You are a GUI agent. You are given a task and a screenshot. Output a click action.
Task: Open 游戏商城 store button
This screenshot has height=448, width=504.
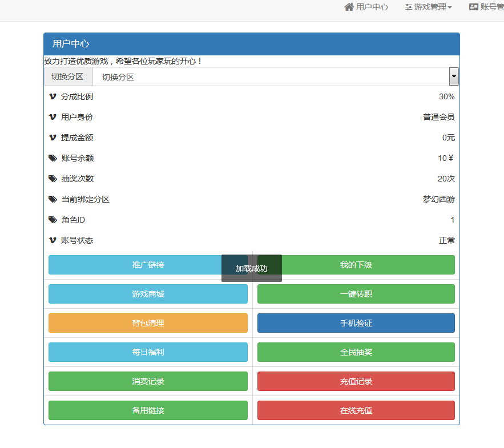coord(148,294)
